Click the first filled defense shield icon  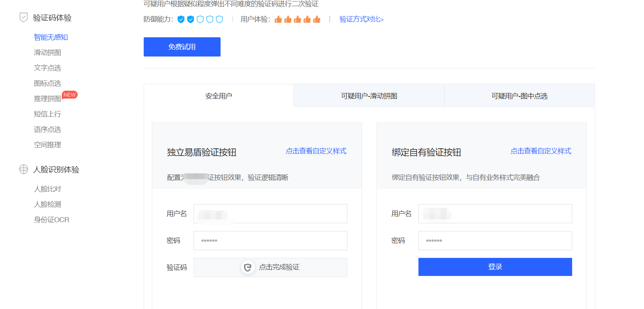[181, 19]
